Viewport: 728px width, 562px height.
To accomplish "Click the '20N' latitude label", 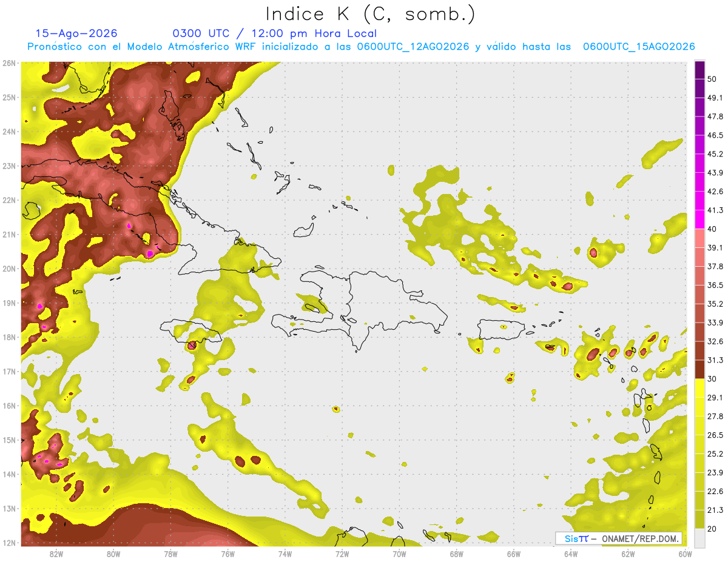I will [x=8, y=269].
